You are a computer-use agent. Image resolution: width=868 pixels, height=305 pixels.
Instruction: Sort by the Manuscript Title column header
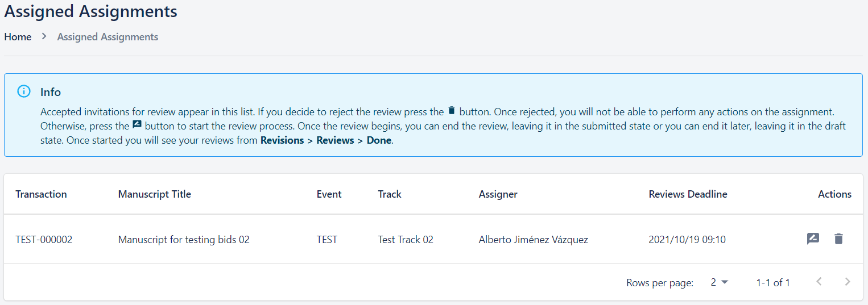click(x=154, y=194)
